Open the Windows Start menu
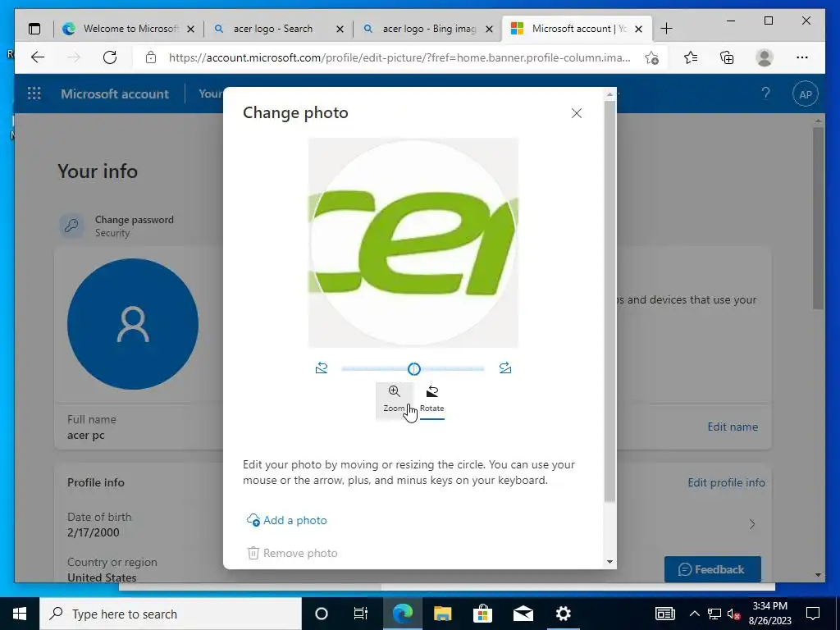This screenshot has height=630, width=840. 20,614
